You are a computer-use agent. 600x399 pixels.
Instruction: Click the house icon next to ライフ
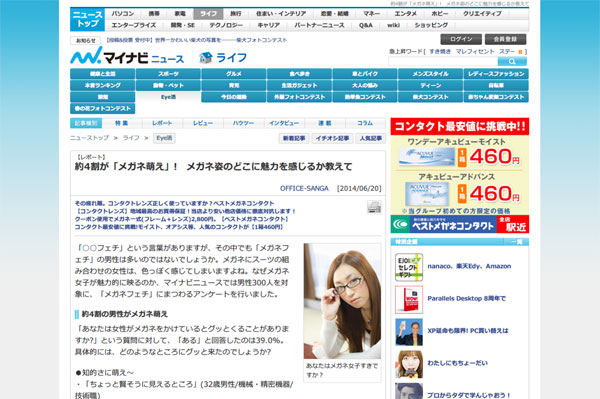click(x=205, y=58)
